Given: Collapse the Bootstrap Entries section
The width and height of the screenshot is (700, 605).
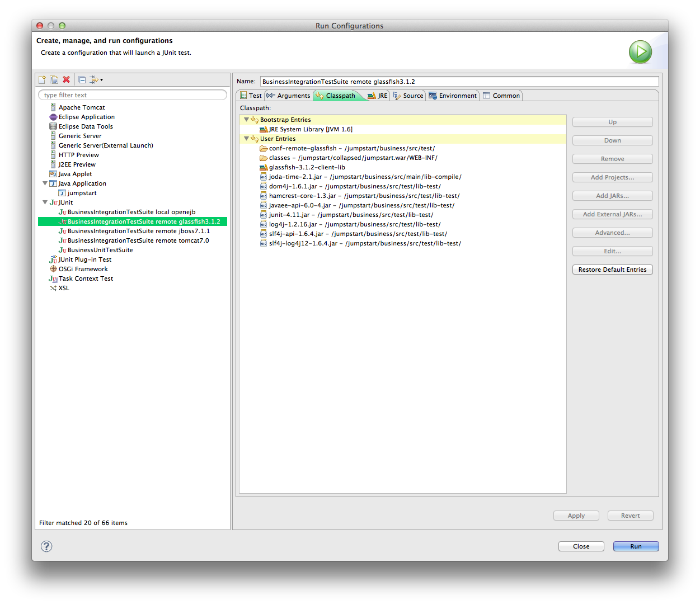Looking at the screenshot, I should tap(246, 120).
